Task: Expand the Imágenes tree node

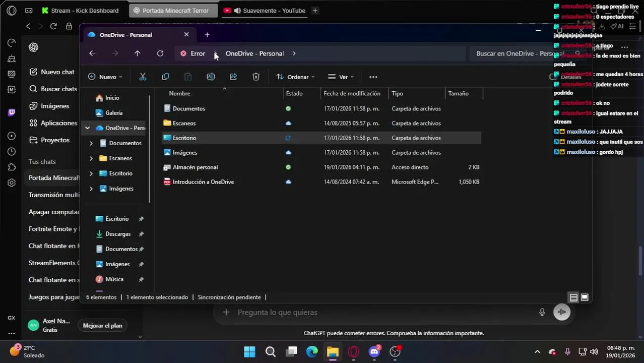Action: coord(91,189)
